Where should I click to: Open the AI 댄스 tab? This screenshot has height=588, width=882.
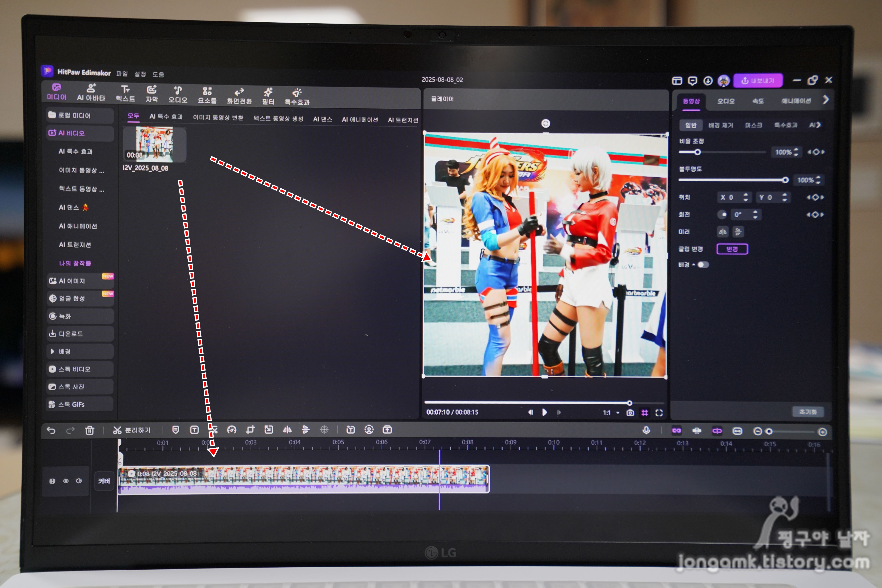[x=322, y=119]
